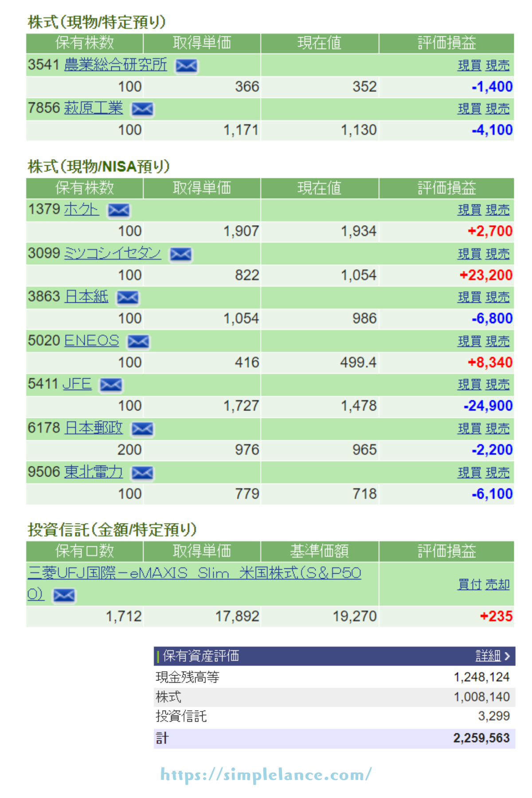Click 現買 for JFE
This screenshot has height=798, width=532.
469,385
